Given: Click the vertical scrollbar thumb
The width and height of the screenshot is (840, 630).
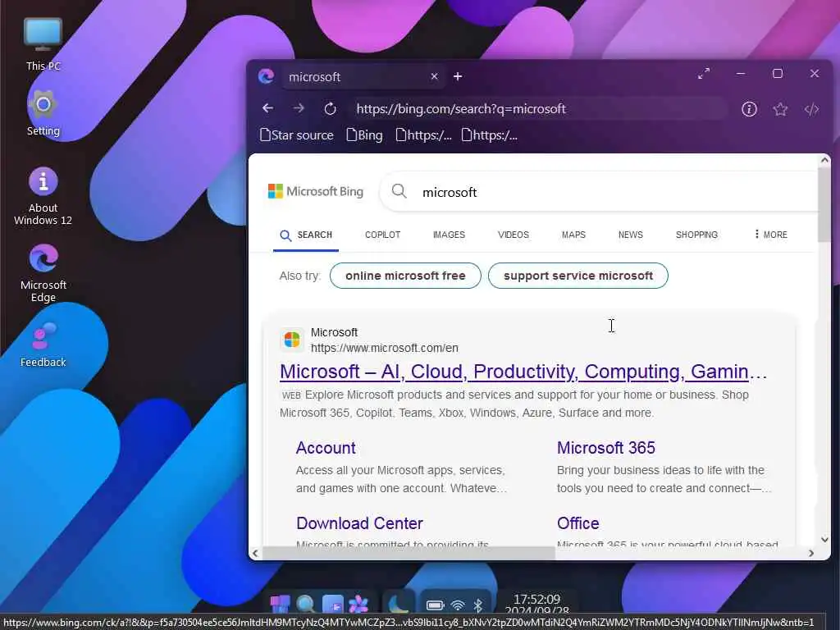Looking at the screenshot, I should pos(824,203).
